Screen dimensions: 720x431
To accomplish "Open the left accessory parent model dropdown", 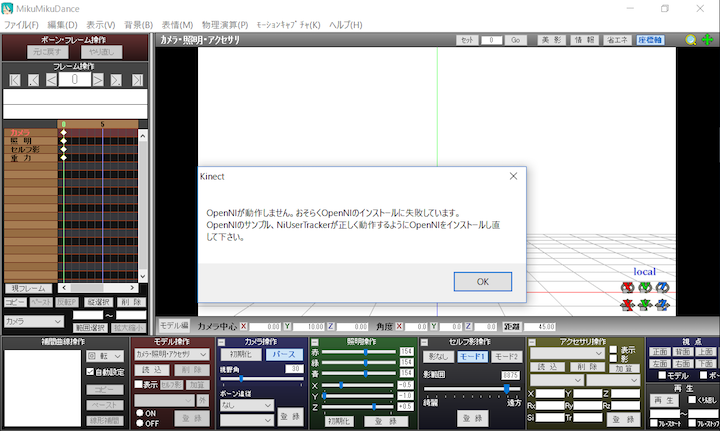I will 556,380.
